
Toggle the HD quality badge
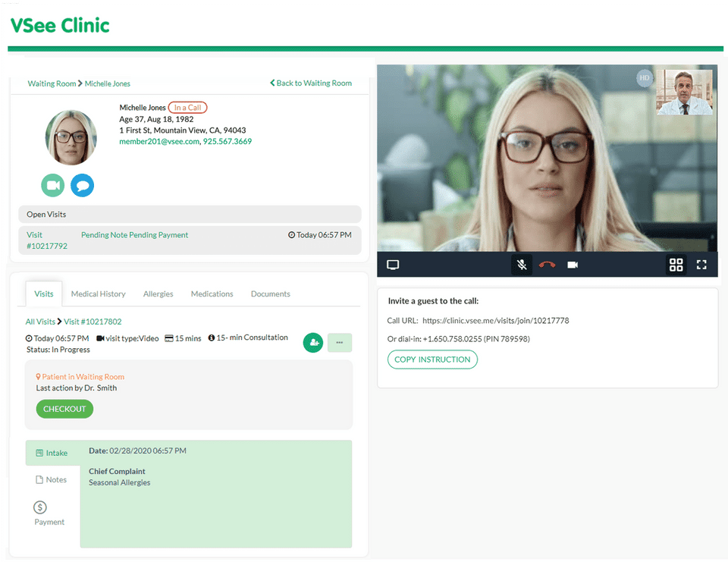[645, 78]
